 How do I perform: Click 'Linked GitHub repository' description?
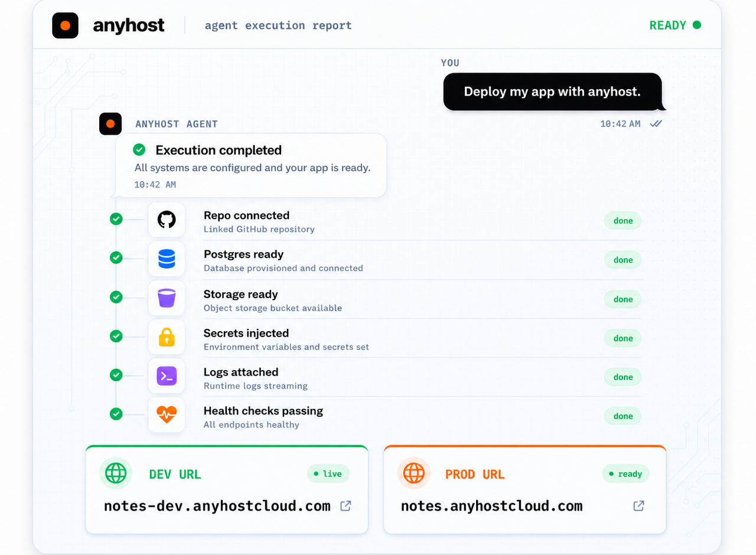pyautogui.click(x=259, y=229)
